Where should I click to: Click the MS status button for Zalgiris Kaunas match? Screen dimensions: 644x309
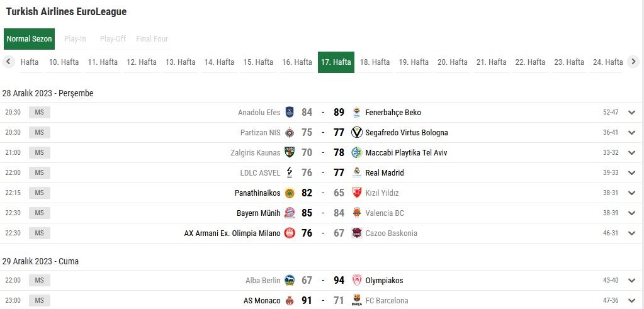tap(39, 153)
